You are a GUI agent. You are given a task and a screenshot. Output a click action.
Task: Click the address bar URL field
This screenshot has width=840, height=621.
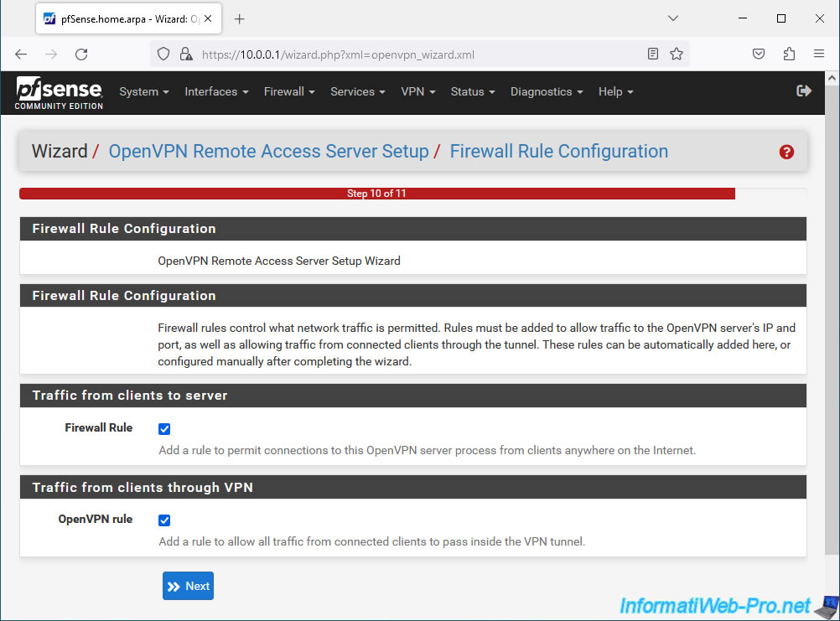[x=417, y=54]
